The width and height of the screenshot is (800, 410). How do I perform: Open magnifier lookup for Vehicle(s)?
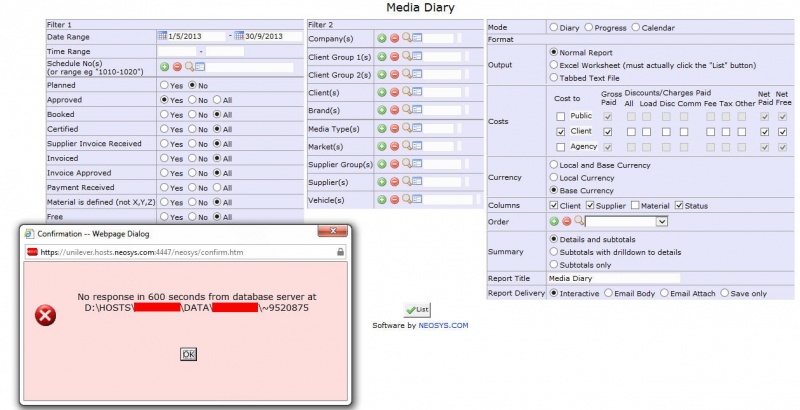[x=406, y=199]
